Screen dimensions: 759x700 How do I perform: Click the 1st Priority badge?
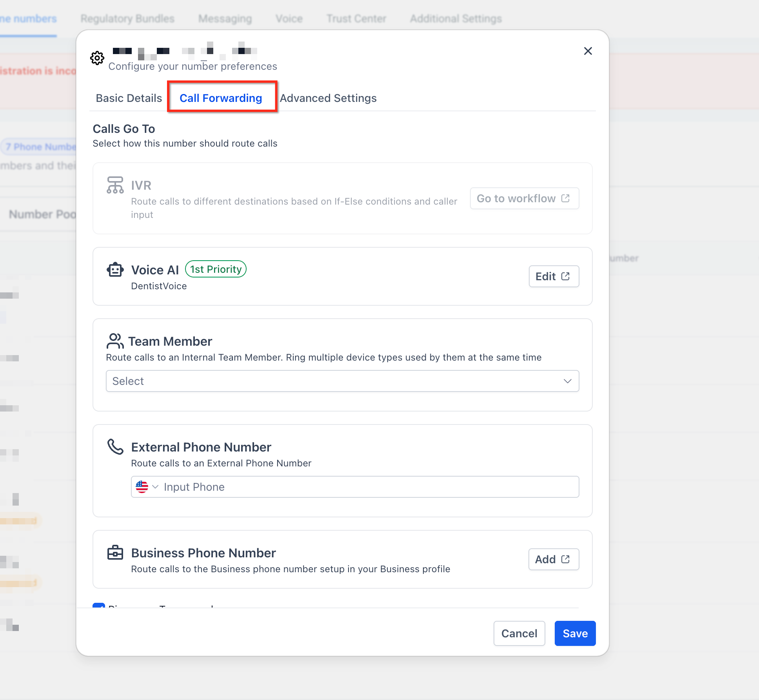tap(216, 269)
